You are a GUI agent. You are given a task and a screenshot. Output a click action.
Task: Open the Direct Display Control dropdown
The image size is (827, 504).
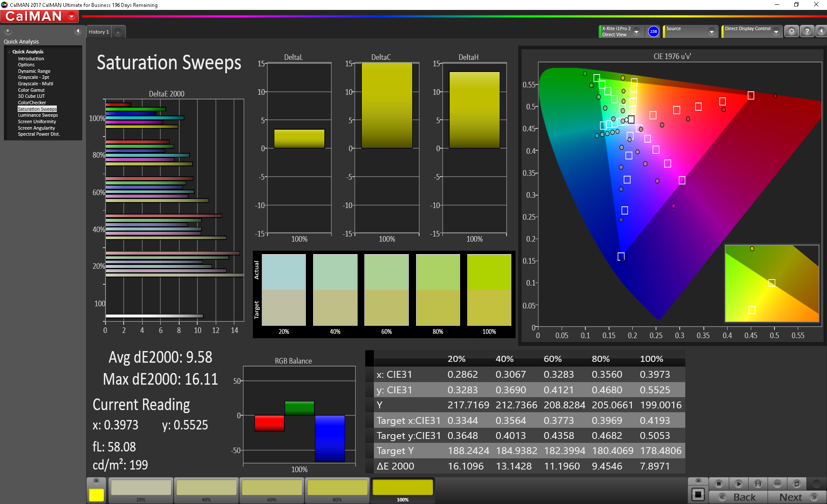tap(776, 32)
